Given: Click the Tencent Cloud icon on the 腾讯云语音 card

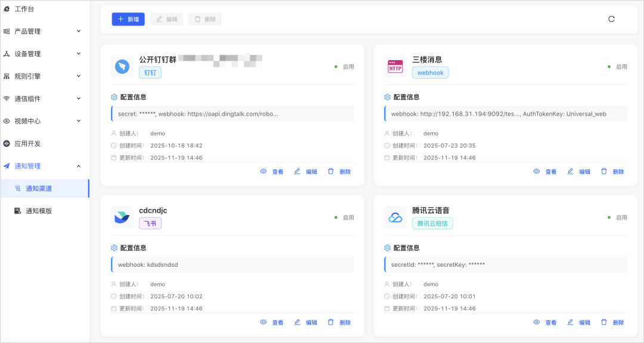Looking at the screenshot, I should tap(395, 217).
